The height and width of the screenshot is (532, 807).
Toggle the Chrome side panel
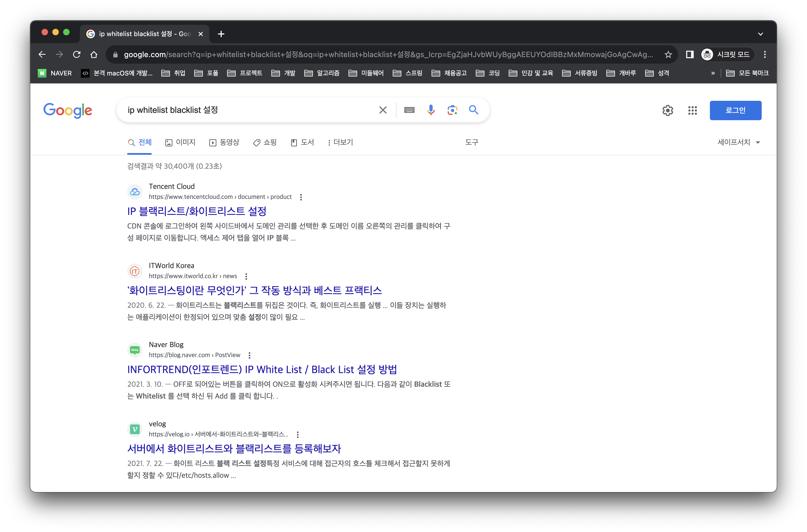pos(689,54)
